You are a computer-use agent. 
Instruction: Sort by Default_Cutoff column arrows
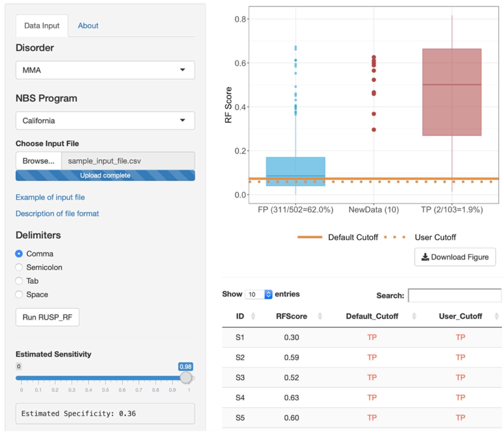click(414, 316)
